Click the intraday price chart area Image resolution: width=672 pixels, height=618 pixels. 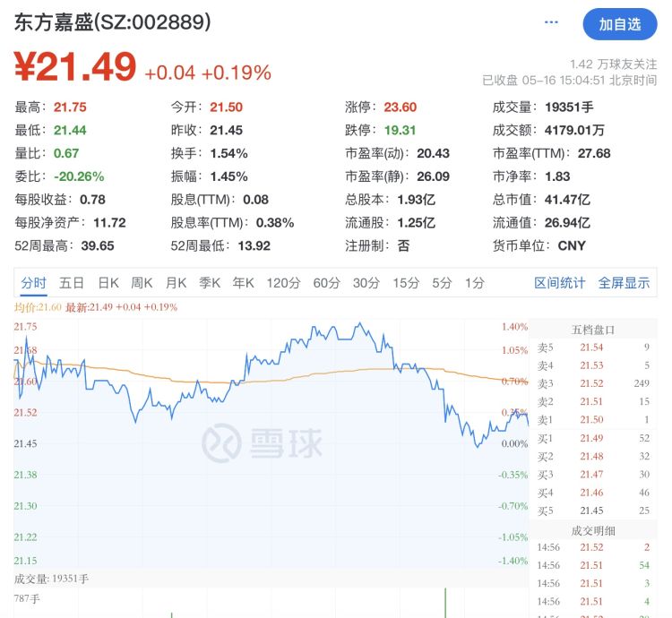[271, 443]
